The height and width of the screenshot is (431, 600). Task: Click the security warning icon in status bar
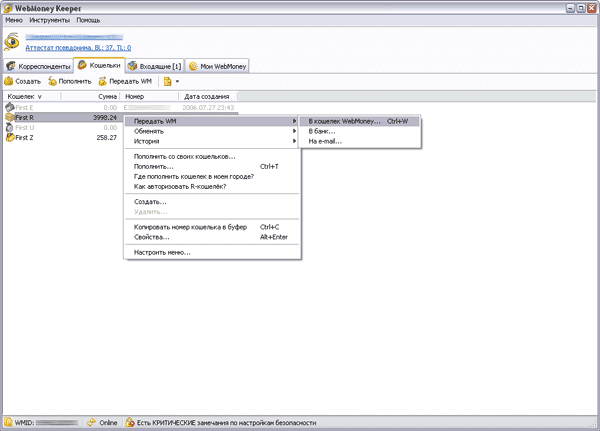130,423
